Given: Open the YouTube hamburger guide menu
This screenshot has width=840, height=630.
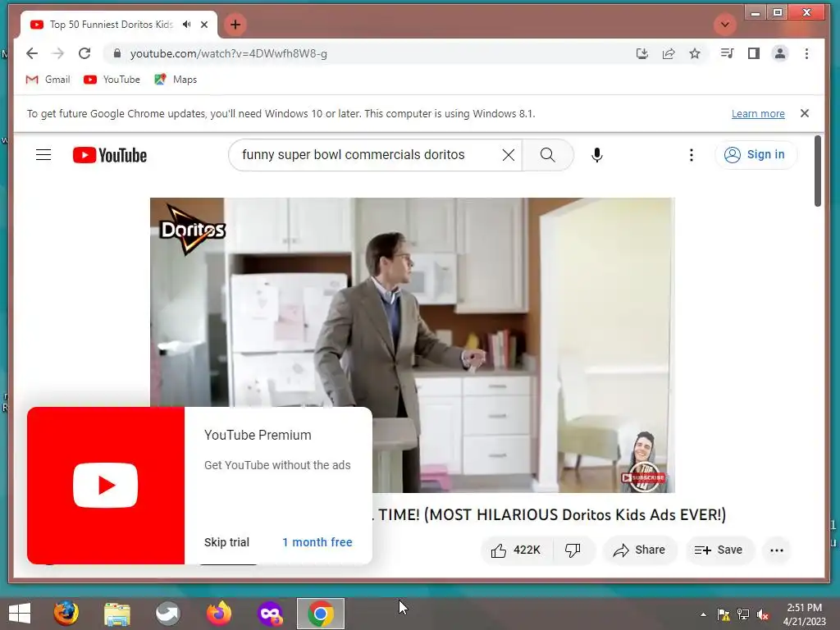Looking at the screenshot, I should pos(43,155).
